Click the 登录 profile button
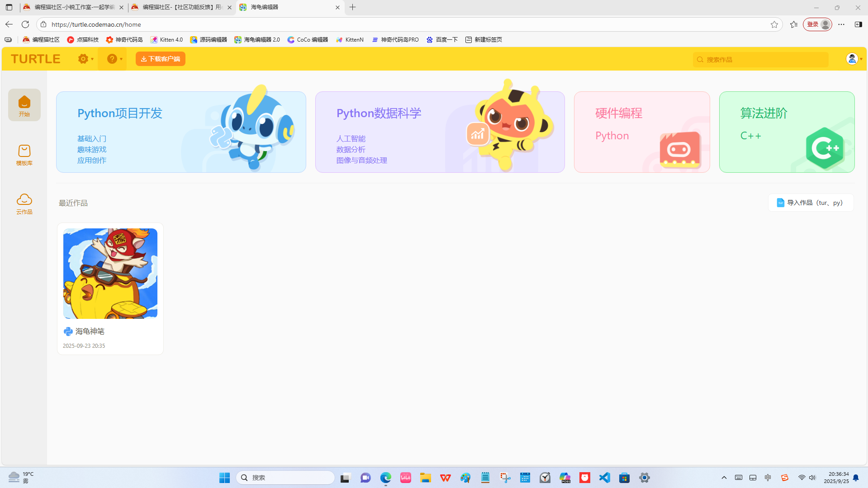The width and height of the screenshot is (868, 488). coord(818,24)
